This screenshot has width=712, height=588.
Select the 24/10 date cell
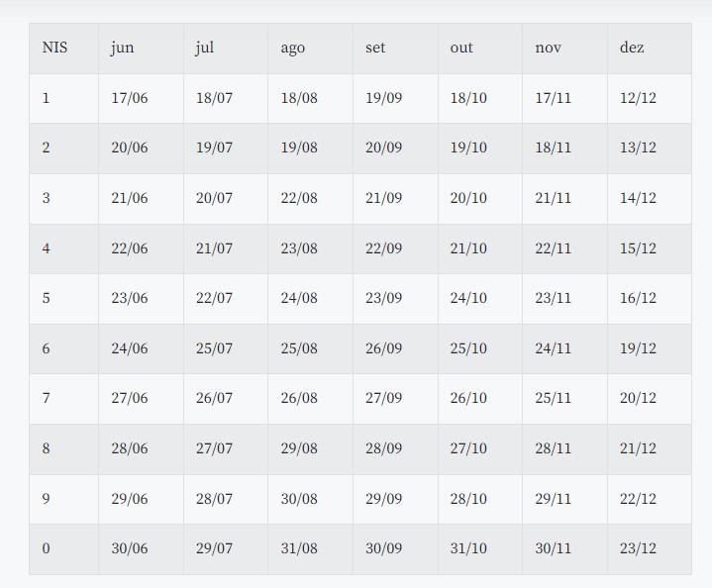[x=468, y=298]
